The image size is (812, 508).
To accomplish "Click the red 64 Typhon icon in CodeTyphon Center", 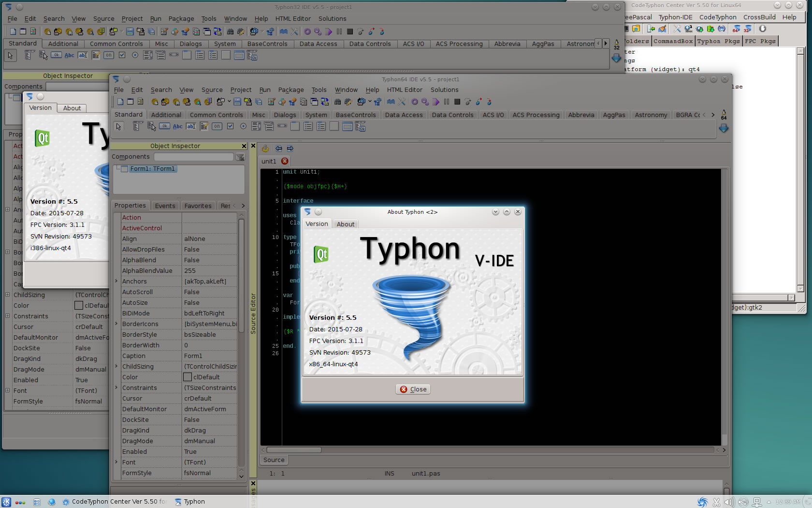I will (736, 29).
